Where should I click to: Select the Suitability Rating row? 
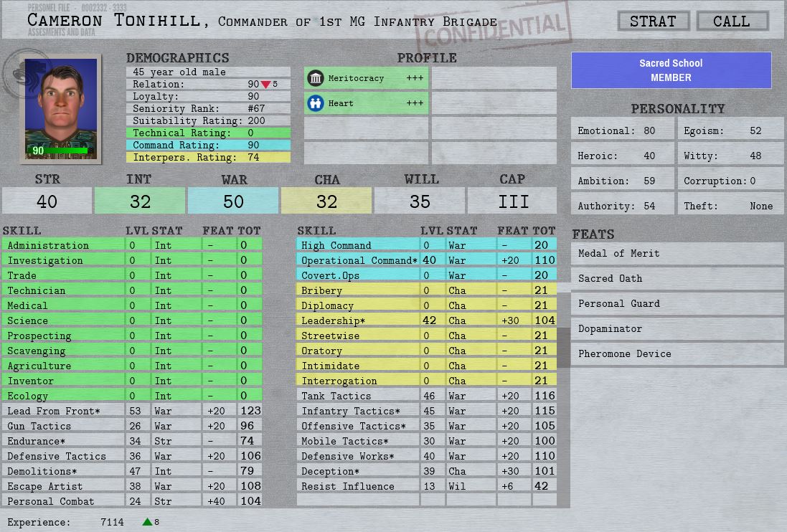pos(208,121)
